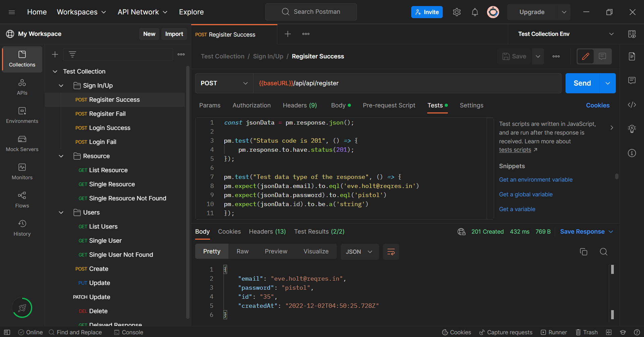Viewport: 644px width, 337px height.
Task: Open the notifications bell
Action: tap(475, 12)
